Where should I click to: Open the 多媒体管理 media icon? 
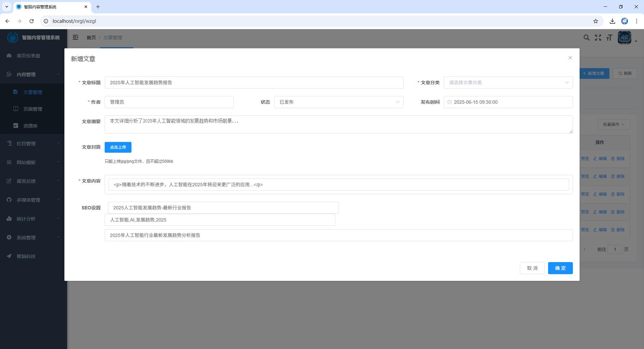tap(9, 200)
